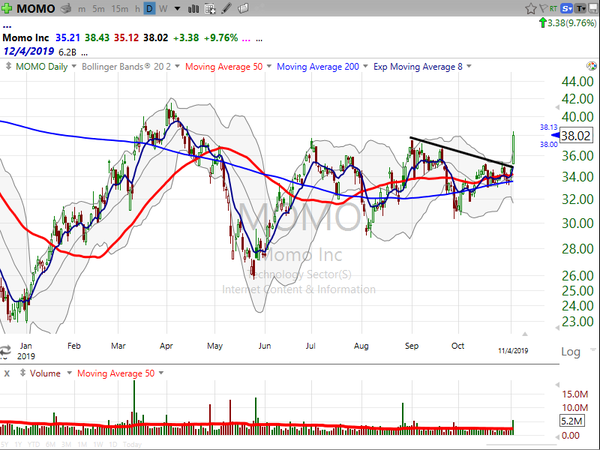Click the reorder arrows beside MOMO Daily
The width and height of the screenshot is (600, 450).
coord(8,66)
